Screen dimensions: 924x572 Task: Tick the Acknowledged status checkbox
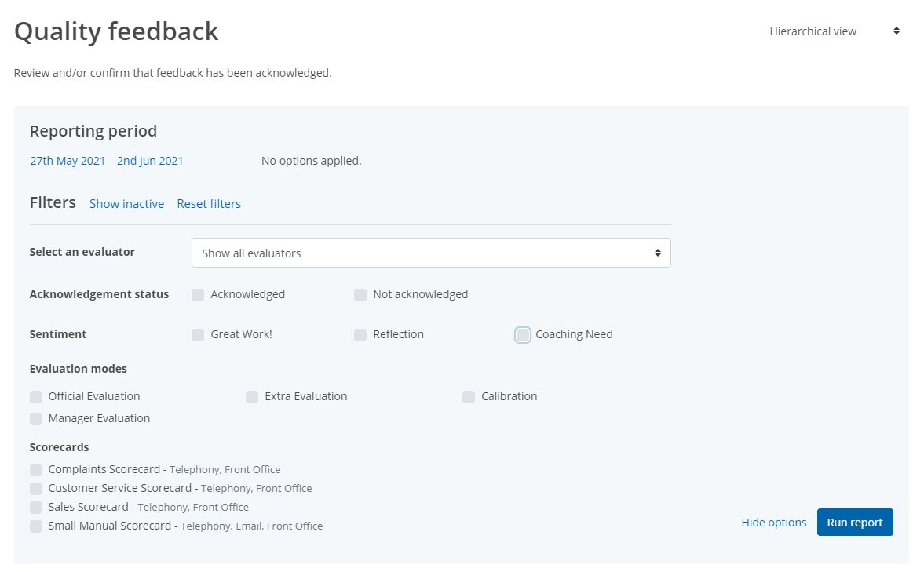pos(197,294)
